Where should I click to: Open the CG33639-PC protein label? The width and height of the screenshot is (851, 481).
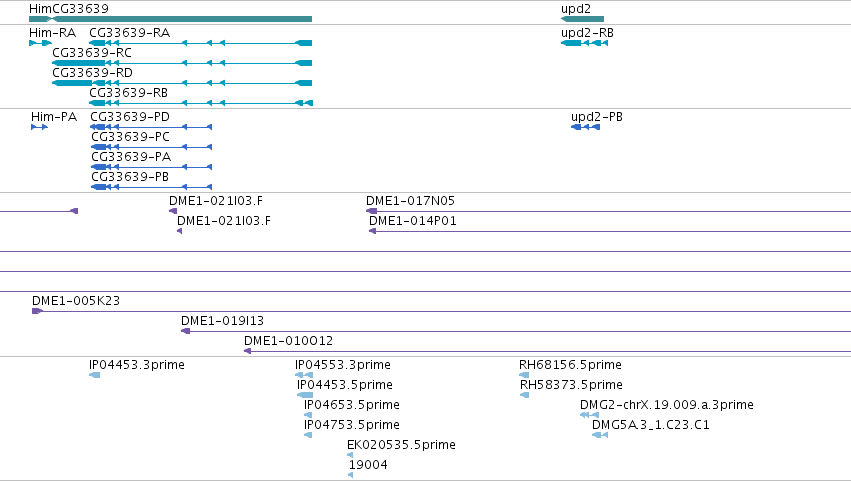tap(130, 137)
